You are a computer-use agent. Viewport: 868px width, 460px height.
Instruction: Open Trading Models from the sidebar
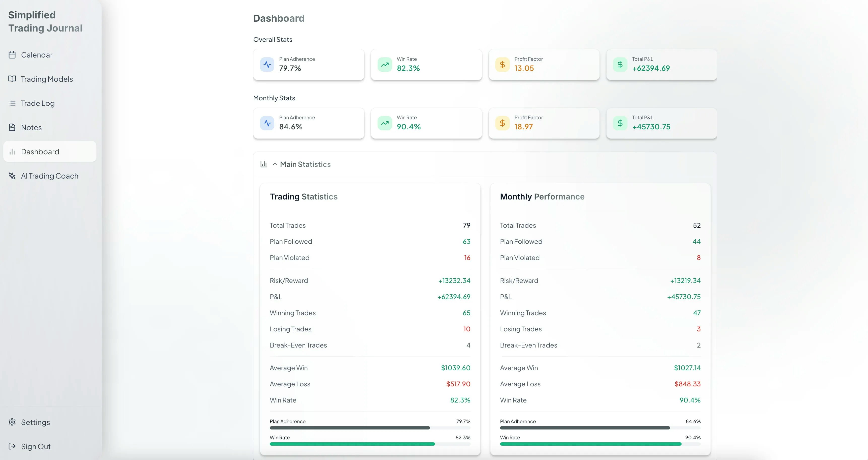tap(47, 79)
